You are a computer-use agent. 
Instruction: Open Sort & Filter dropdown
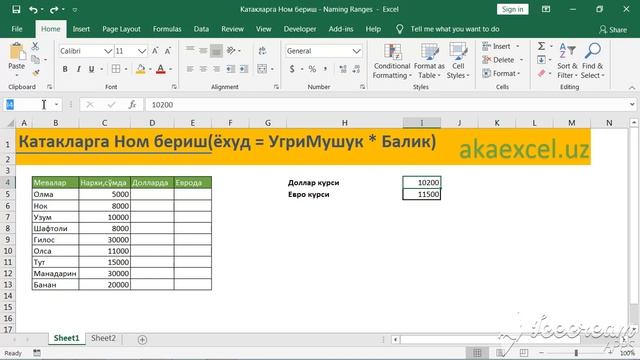[567, 61]
